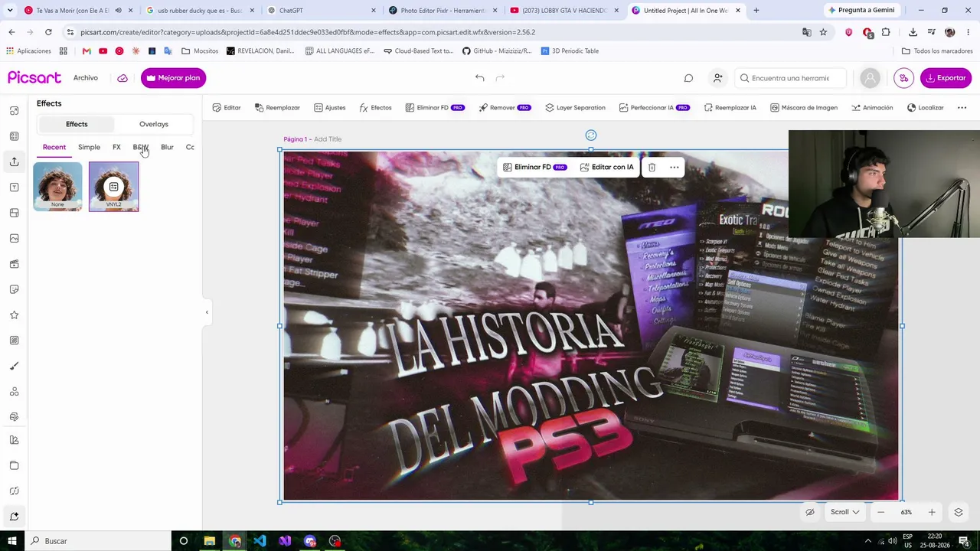980x551 pixels.
Task: Open the Photos panel in left sidebar
Action: [x=14, y=239]
